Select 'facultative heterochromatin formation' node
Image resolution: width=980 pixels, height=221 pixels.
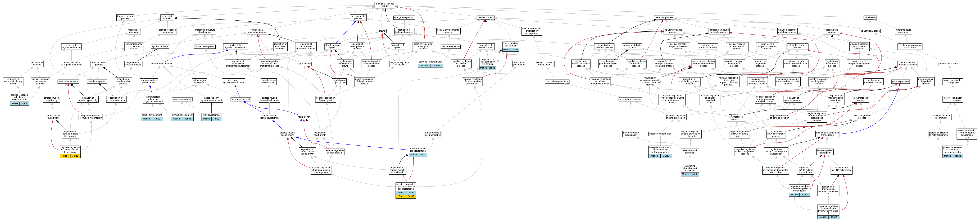pyautogui.click(x=690, y=170)
